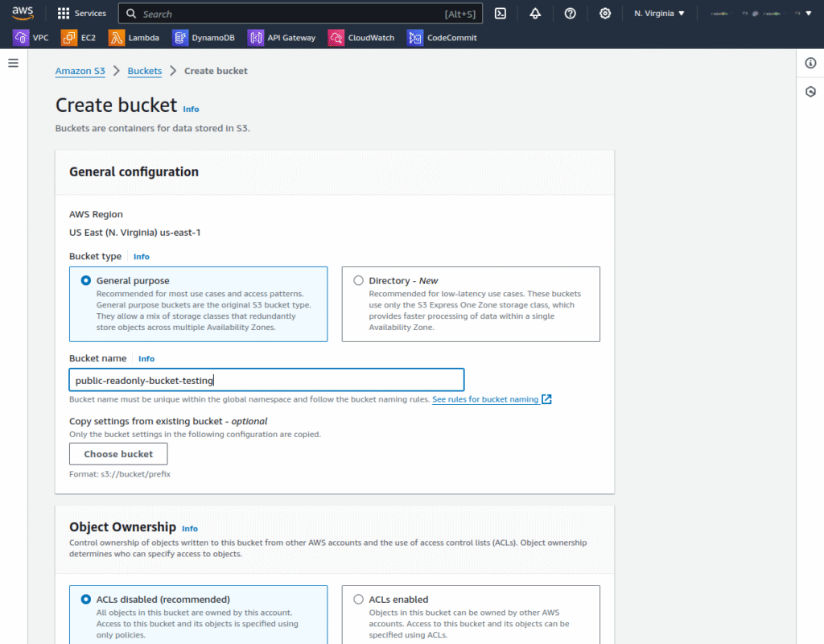This screenshot has height=644, width=824.
Task: Go to Amazon S3 breadcrumb
Action: 80,71
